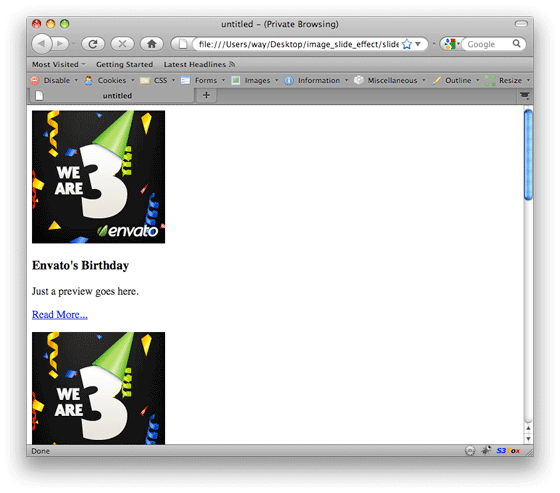Screen dimensions: 560x493
Task: Click the scrollbar up arrow
Action: pos(528,428)
